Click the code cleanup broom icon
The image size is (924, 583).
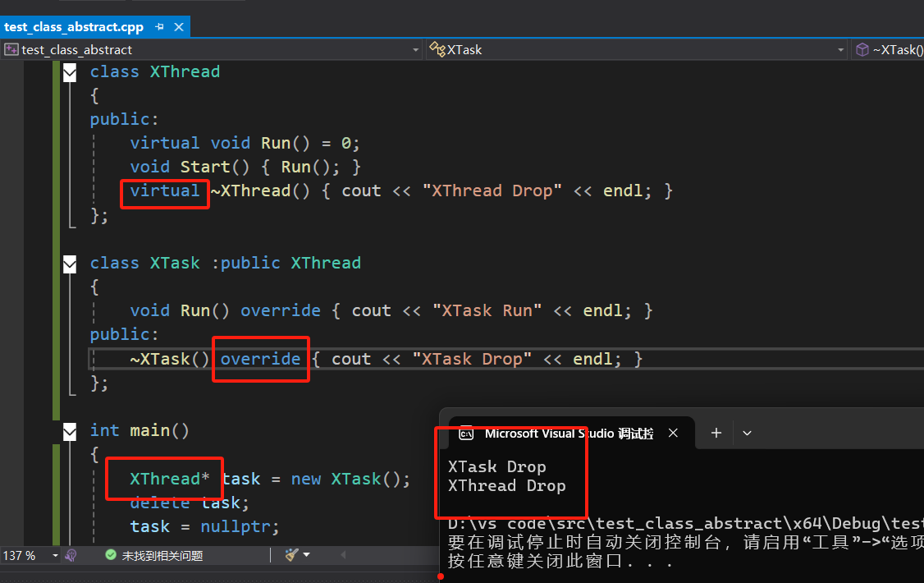[x=291, y=555]
